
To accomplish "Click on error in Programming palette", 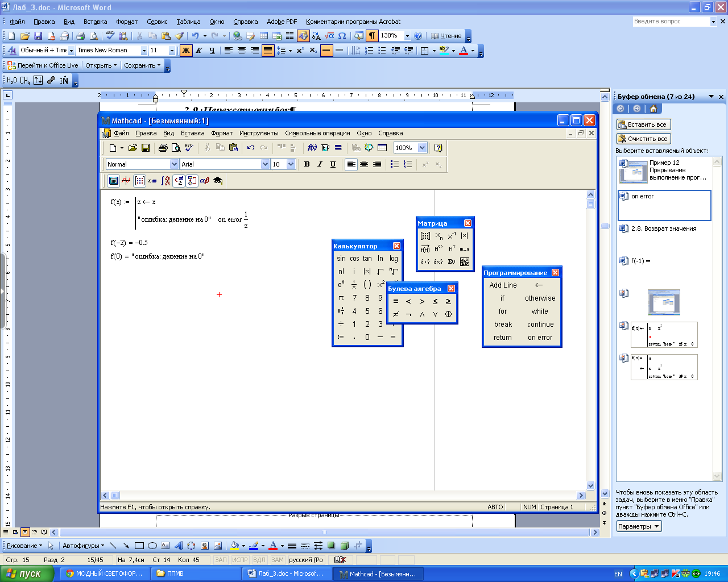I will (540, 338).
